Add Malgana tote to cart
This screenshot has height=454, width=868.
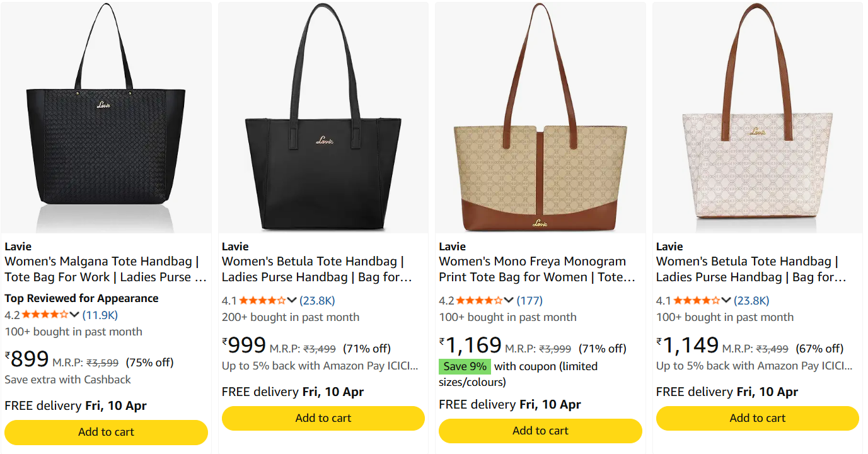(x=106, y=432)
